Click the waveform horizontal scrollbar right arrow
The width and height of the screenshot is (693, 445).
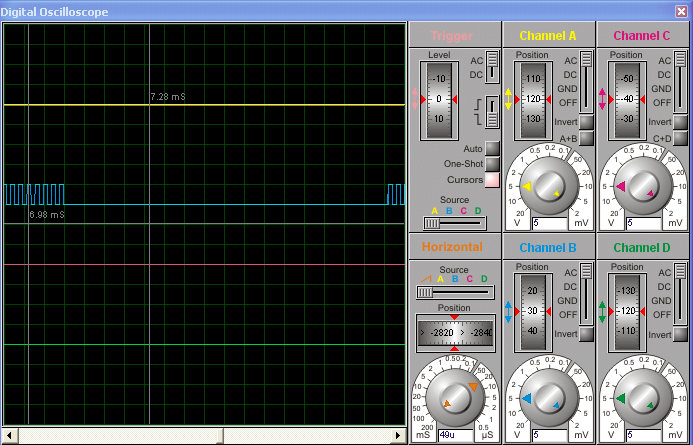[x=400, y=436]
